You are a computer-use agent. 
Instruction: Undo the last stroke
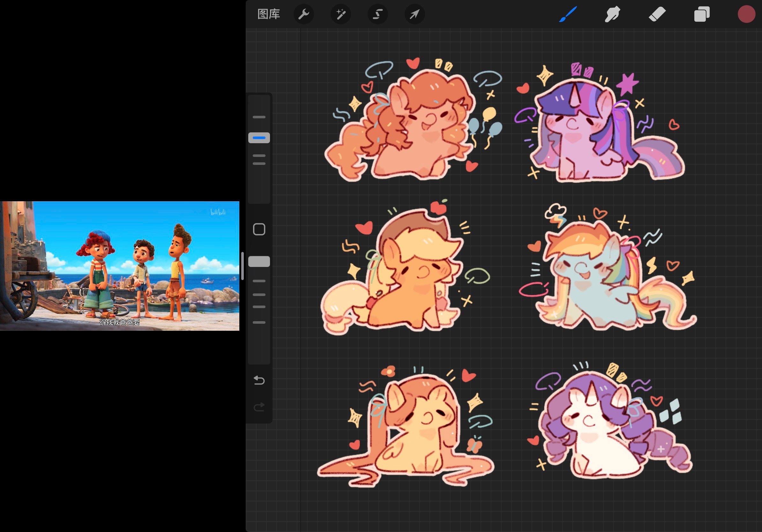(259, 380)
